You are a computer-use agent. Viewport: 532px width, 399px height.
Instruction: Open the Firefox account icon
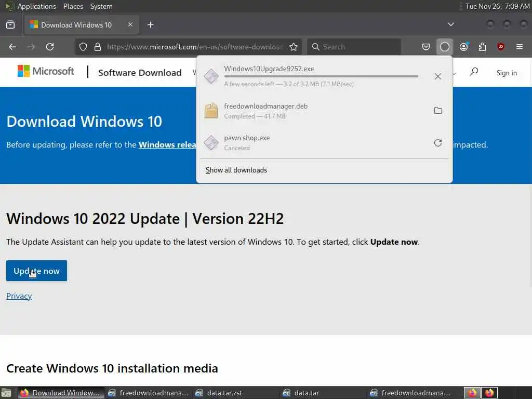(x=463, y=47)
